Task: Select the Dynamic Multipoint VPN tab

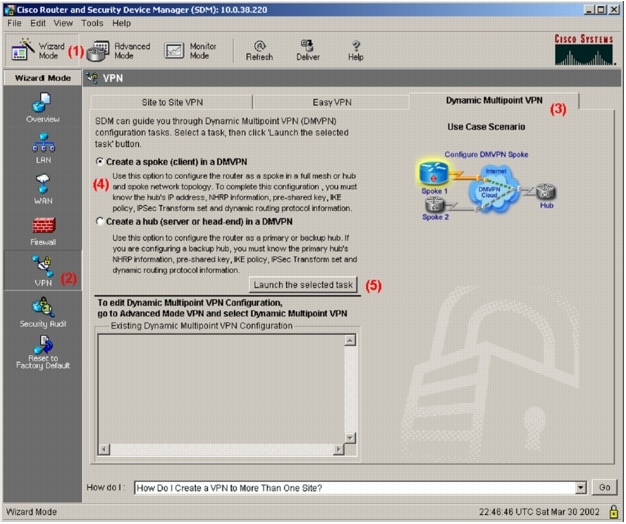Action: 494,101
